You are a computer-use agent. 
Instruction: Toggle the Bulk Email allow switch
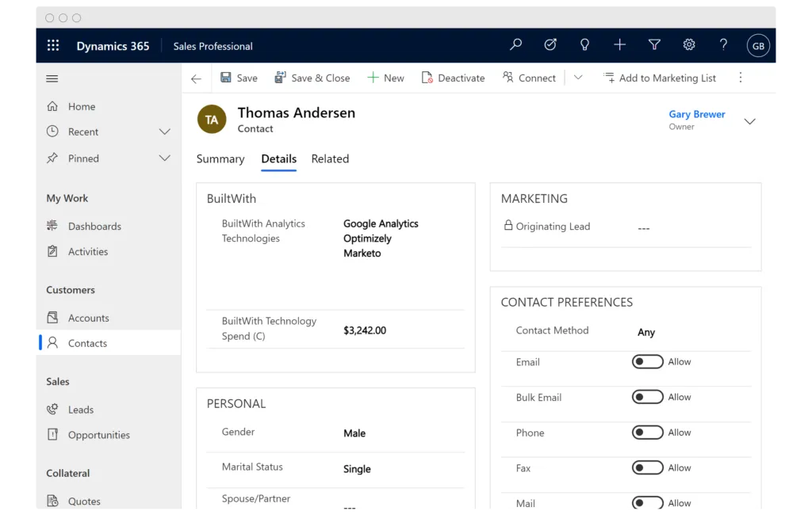tap(647, 397)
